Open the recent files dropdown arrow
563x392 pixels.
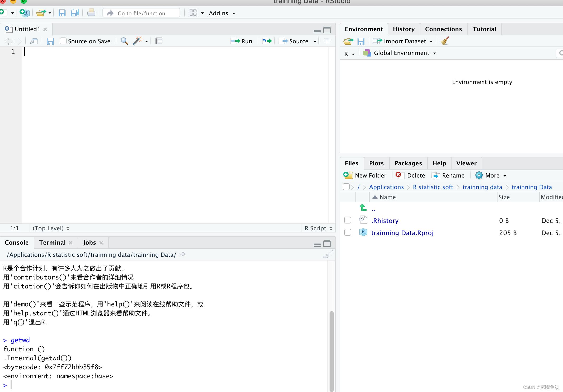50,13
